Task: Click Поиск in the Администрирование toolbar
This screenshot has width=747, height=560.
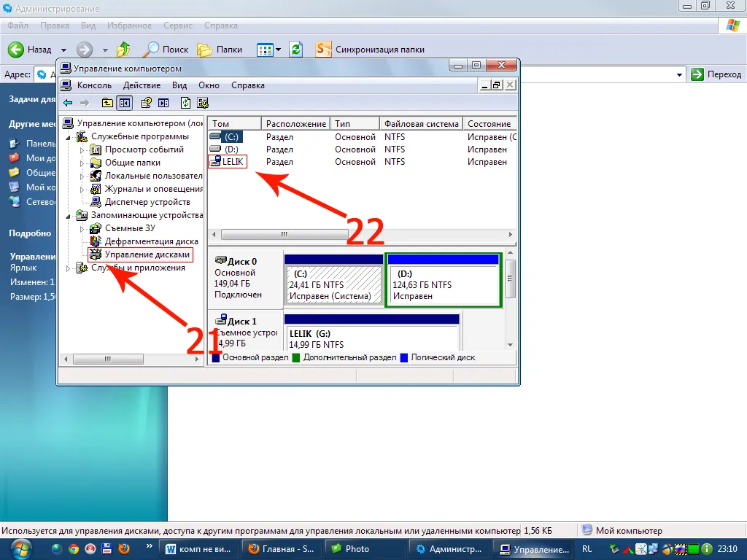Action: pyautogui.click(x=167, y=49)
